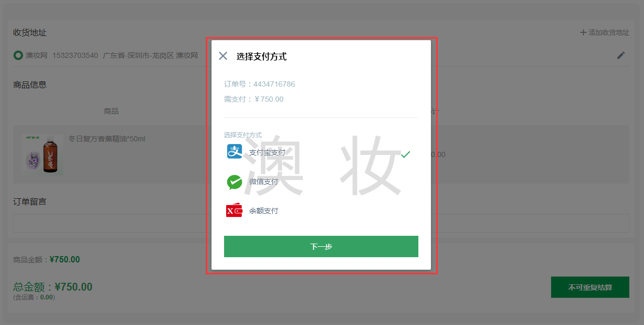This screenshot has height=325, width=644.
Task: Click the plus icon beside 添加收货地址
Action: [583, 32]
